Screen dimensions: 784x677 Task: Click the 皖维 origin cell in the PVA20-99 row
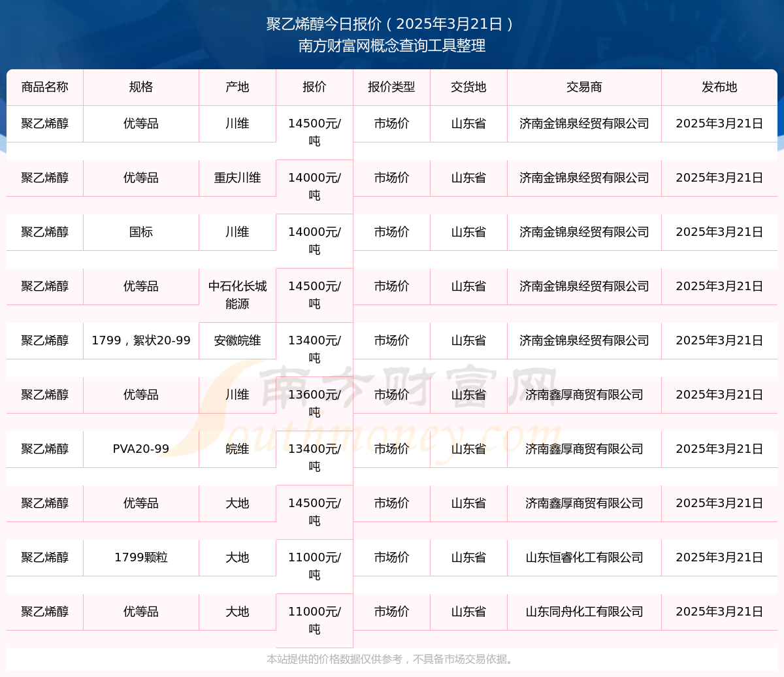pos(237,449)
